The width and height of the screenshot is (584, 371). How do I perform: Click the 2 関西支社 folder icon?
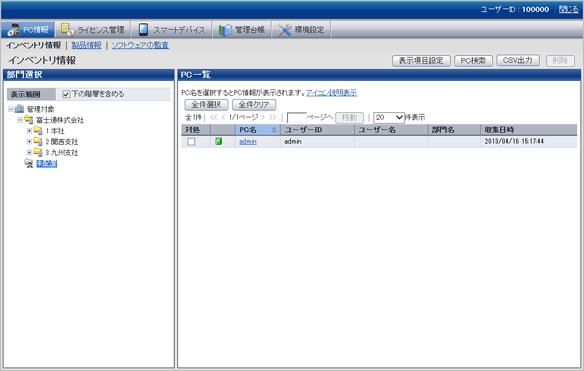[38, 141]
